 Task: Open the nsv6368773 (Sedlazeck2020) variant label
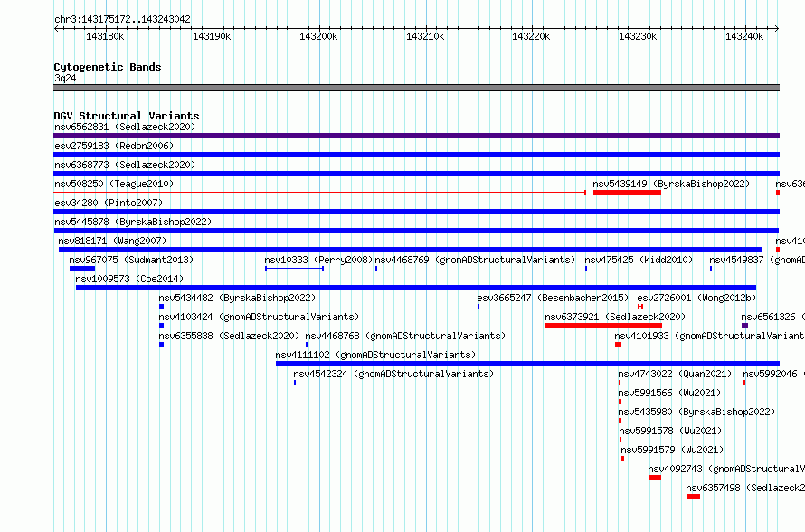125,165
